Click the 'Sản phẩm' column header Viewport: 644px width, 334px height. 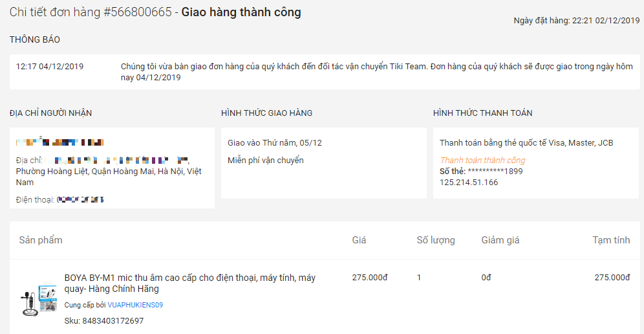click(41, 240)
